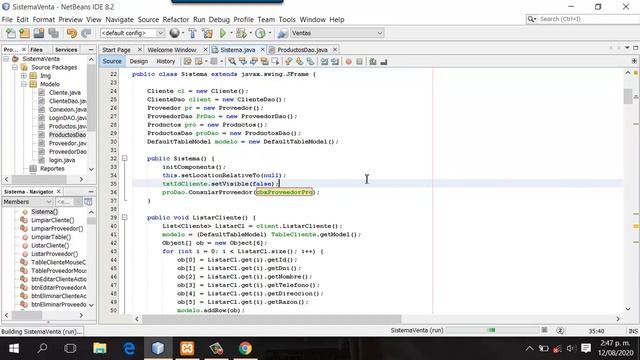
Task: Switch to the Services panel tab
Action: pyautogui.click(x=66, y=49)
